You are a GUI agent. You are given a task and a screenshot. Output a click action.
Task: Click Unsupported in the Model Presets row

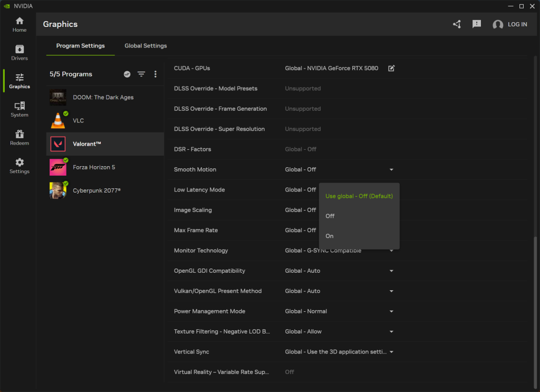[x=303, y=89]
